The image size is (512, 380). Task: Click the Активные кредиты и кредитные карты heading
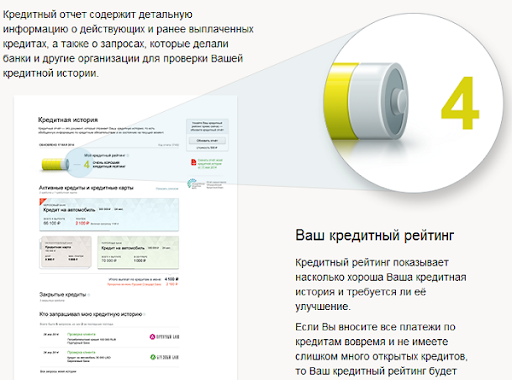coord(86,188)
